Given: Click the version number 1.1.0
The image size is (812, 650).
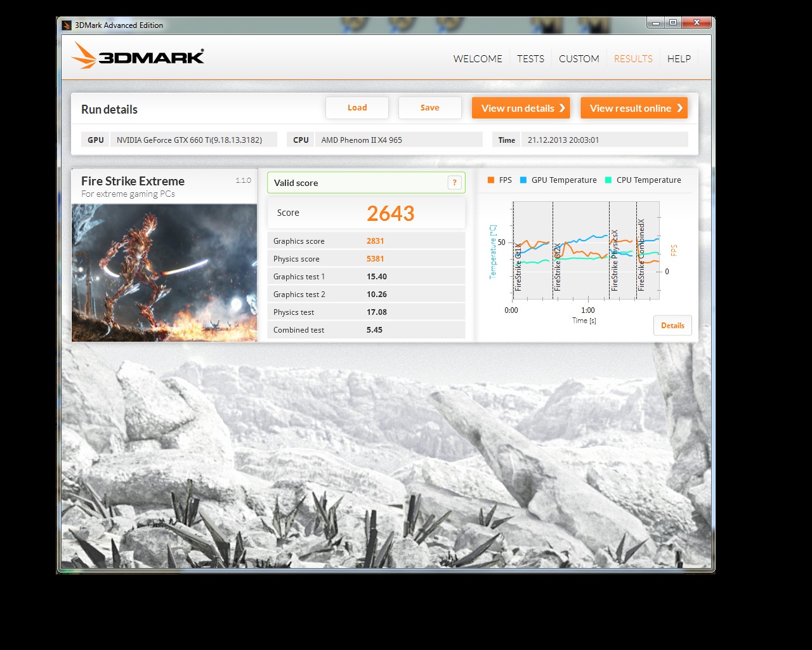Looking at the screenshot, I should (x=244, y=180).
